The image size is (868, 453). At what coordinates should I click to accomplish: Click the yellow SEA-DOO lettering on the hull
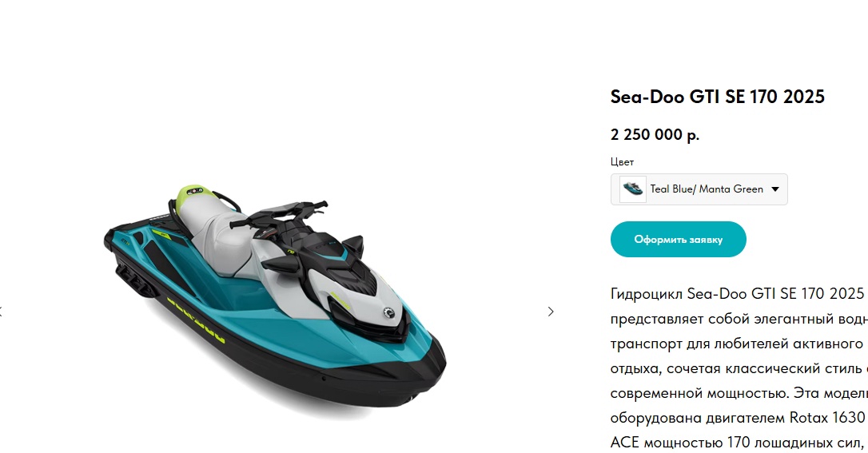[x=195, y=320]
